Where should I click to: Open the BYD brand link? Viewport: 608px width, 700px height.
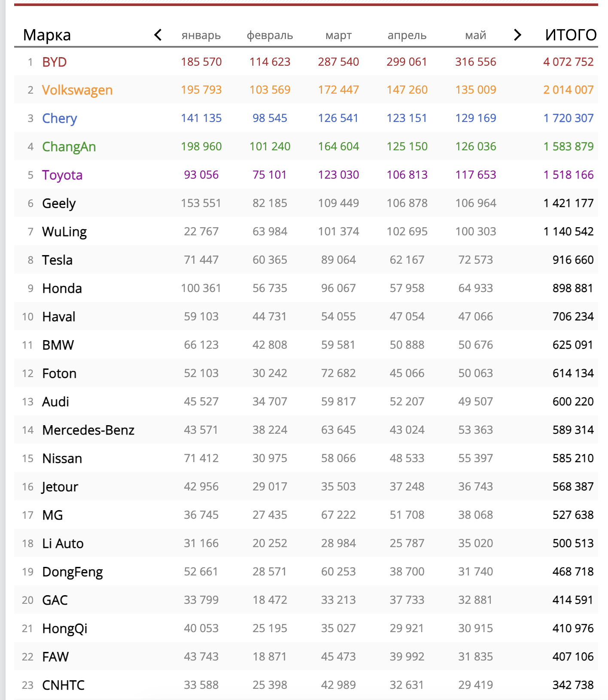tap(55, 62)
